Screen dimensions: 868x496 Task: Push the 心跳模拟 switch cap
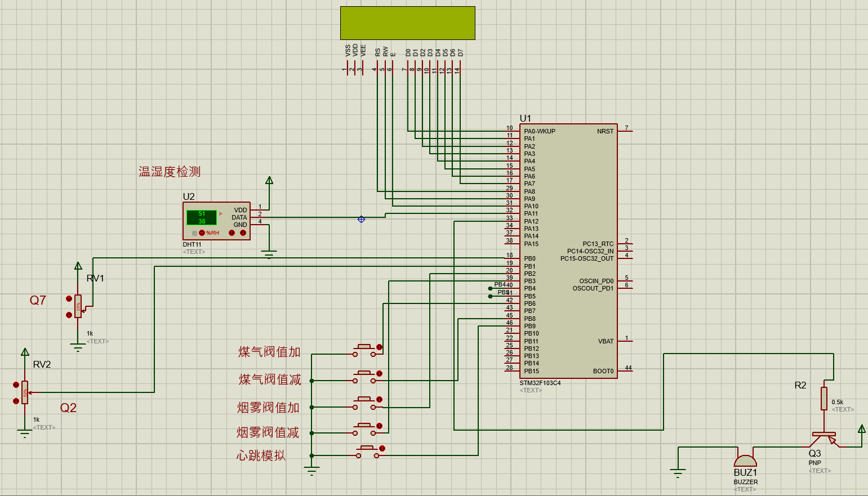(x=367, y=448)
